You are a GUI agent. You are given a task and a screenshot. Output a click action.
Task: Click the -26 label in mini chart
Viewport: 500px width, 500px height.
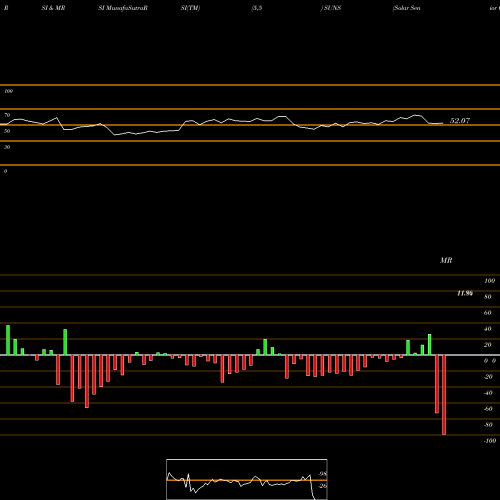pos(322,486)
